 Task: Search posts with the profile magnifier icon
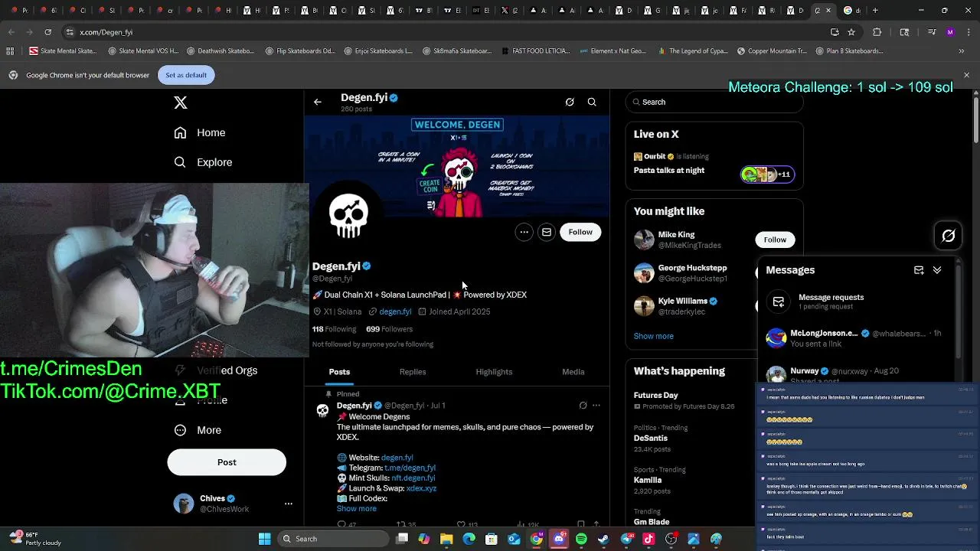(592, 102)
